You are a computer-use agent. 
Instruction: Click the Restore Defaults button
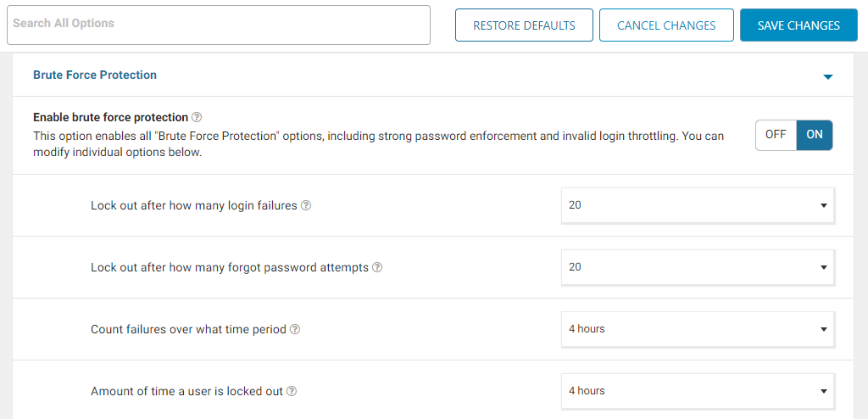524,25
